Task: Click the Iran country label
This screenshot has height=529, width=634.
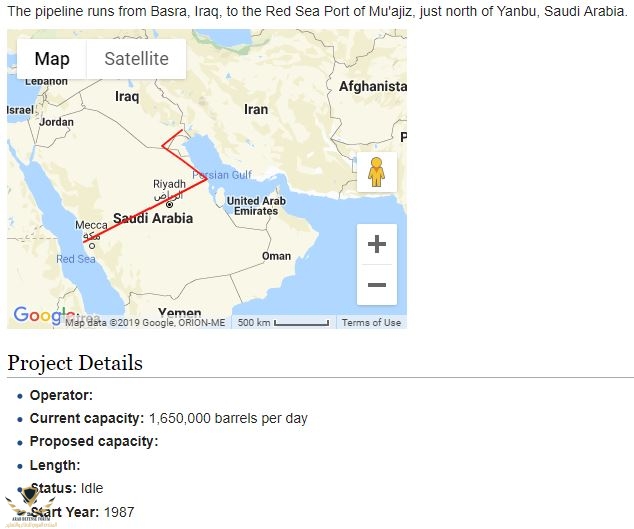Action: [x=256, y=109]
